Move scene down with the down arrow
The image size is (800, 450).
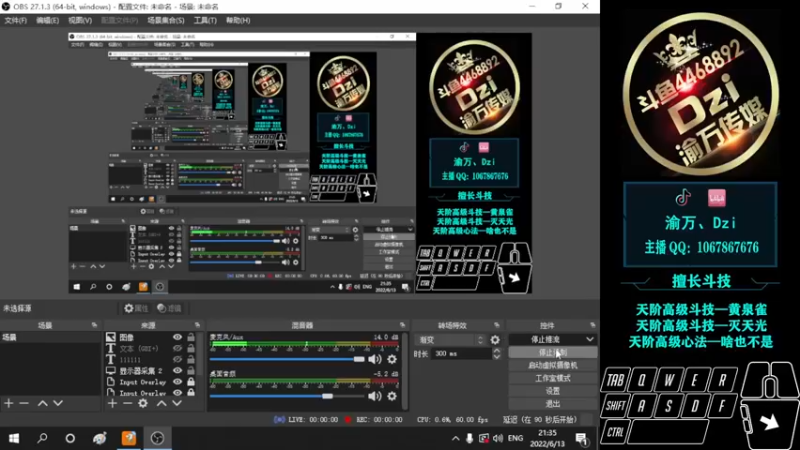(58, 404)
